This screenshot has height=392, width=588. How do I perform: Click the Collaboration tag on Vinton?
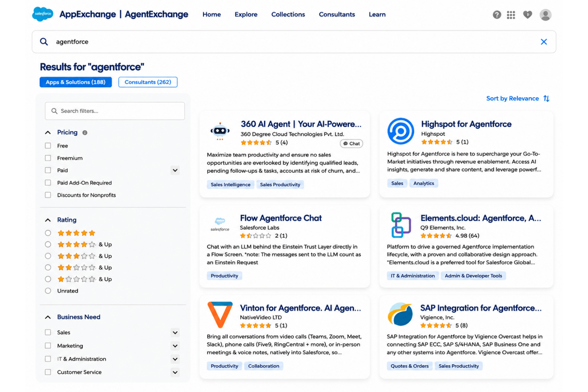(263, 366)
